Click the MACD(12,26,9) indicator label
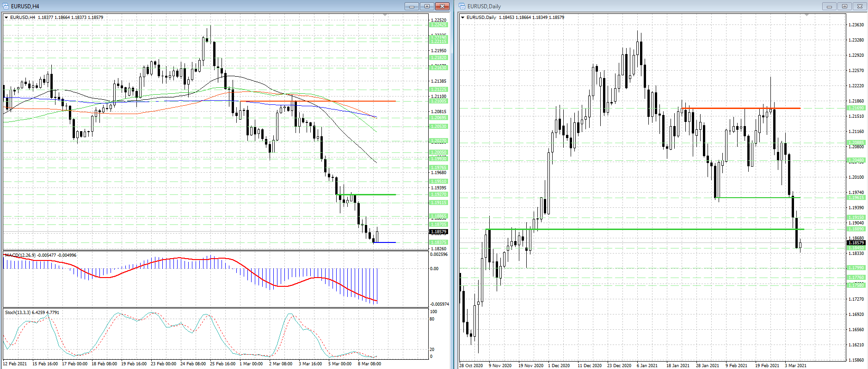The height and width of the screenshot is (369, 868). 40,255
